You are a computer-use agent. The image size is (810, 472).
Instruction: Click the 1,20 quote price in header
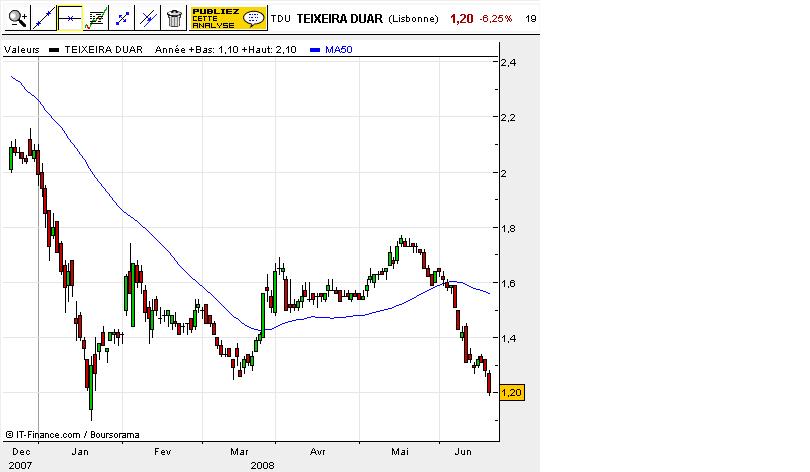[461, 19]
